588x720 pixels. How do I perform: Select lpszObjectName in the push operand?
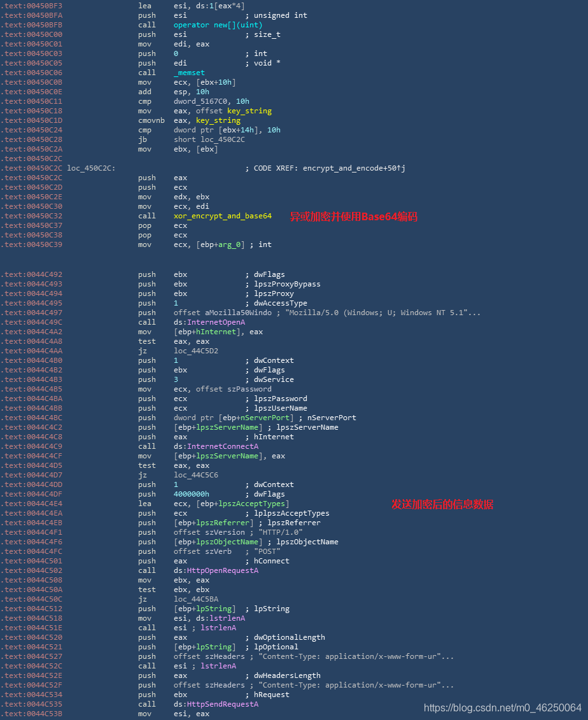[x=227, y=542]
